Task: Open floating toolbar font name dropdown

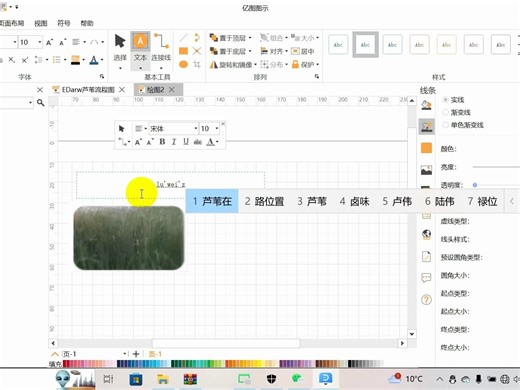Action: [196, 128]
